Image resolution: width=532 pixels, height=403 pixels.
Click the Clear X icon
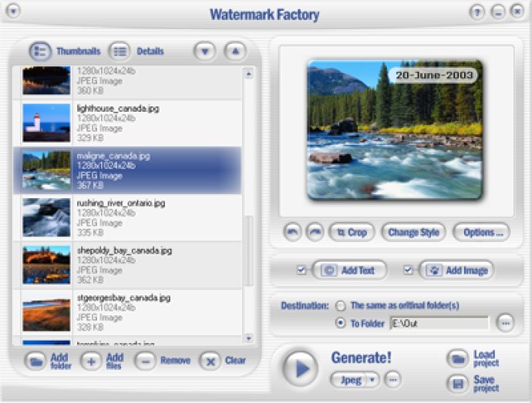pos(210,361)
